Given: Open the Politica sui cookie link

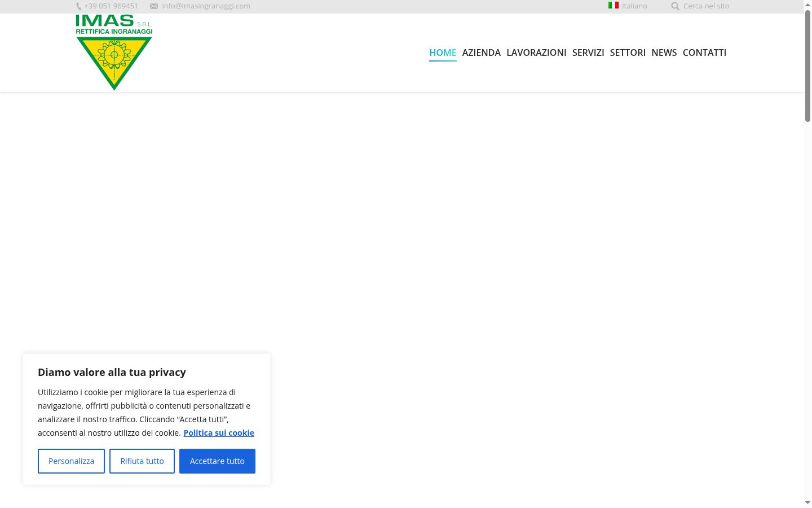Looking at the screenshot, I should point(219,433).
